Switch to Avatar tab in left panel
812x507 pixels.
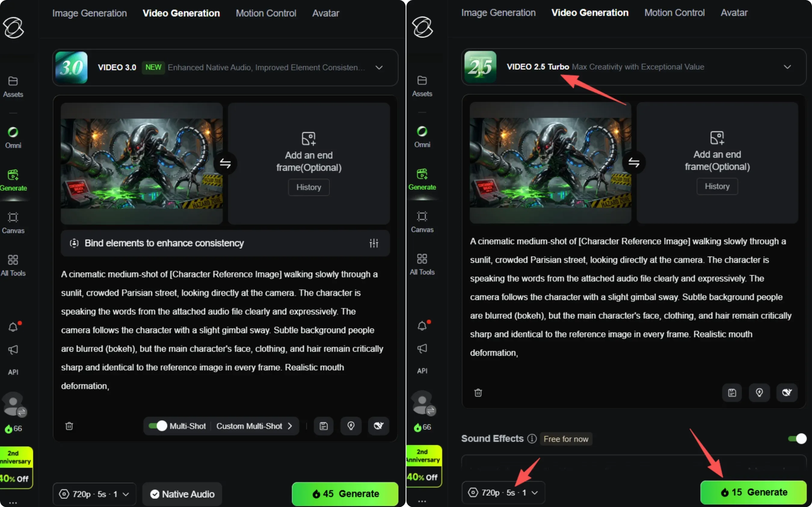point(325,13)
